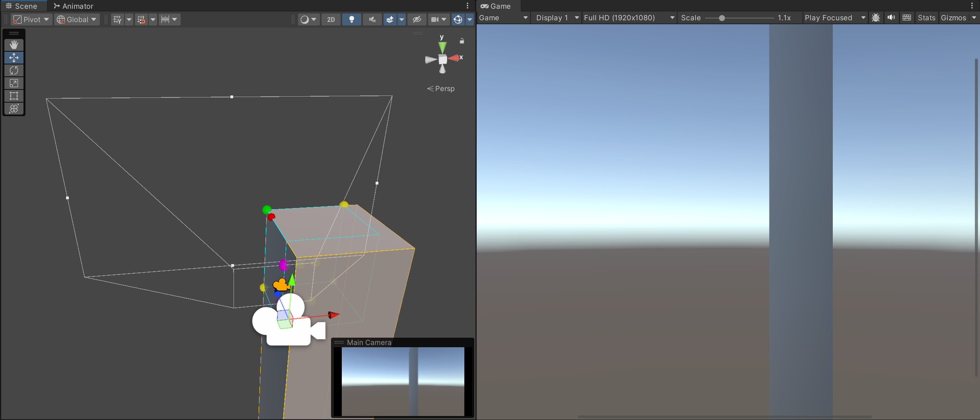Click the scene camera settings icon
Screen dimensions: 980x420
click(435, 19)
